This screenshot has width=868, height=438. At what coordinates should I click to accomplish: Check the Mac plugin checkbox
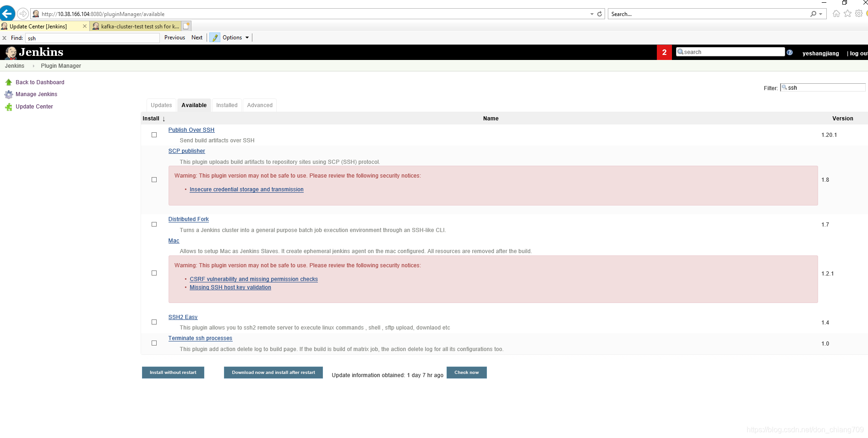(154, 273)
